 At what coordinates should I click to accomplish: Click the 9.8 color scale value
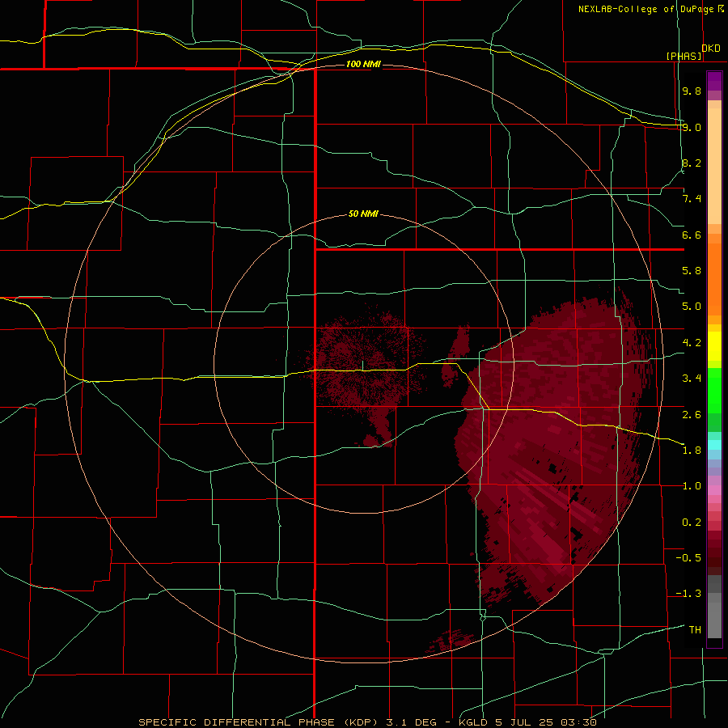[x=692, y=91]
